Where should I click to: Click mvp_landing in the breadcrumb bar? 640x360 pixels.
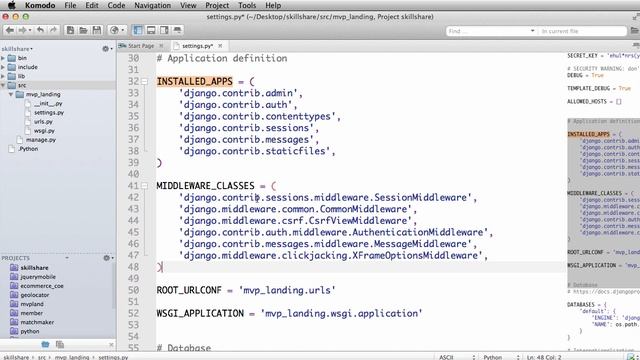(72, 357)
